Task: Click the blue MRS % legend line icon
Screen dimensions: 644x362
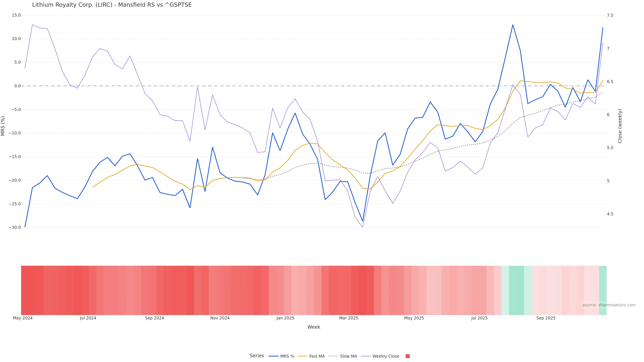Action: coord(274,356)
